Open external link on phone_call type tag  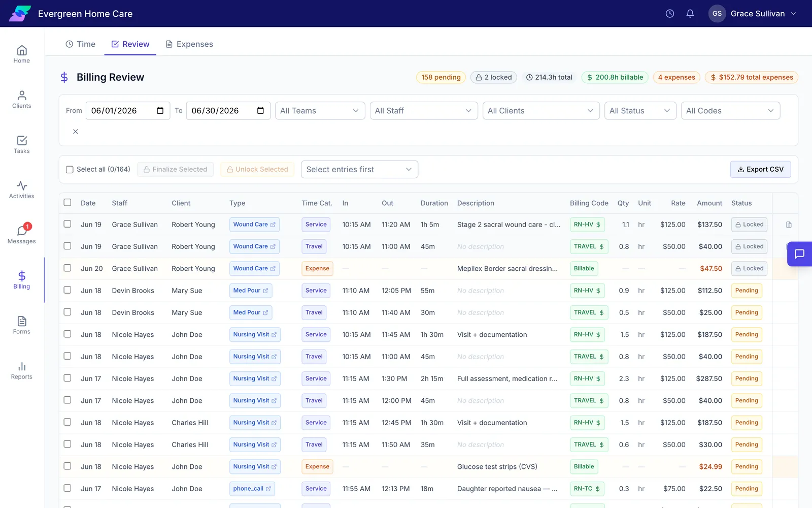[268, 489]
